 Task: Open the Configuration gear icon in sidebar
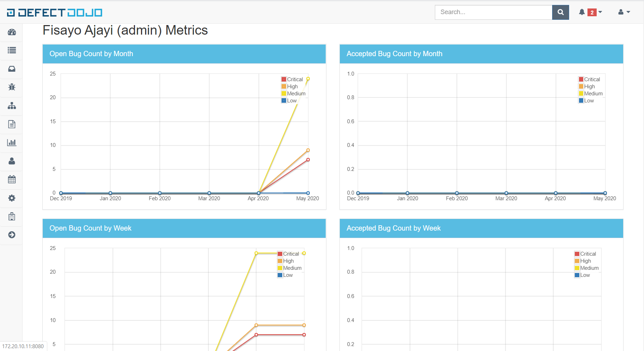coord(12,198)
